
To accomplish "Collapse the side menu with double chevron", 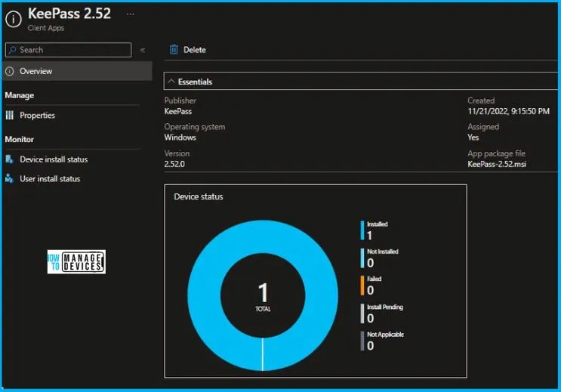I will pyautogui.click(x=143, y=50).
